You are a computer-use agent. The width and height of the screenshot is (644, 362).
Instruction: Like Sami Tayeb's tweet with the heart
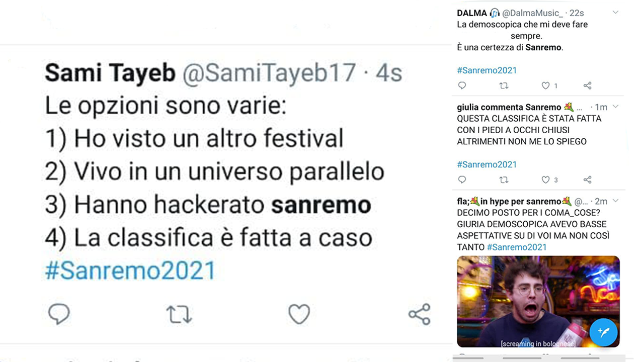pyautogui.click(x=299, y=314)
